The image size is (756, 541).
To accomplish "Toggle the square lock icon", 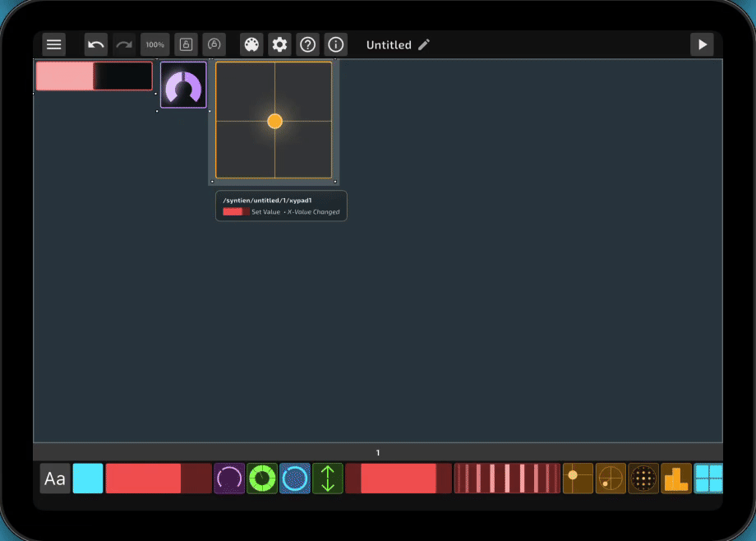I will point(186,45).
